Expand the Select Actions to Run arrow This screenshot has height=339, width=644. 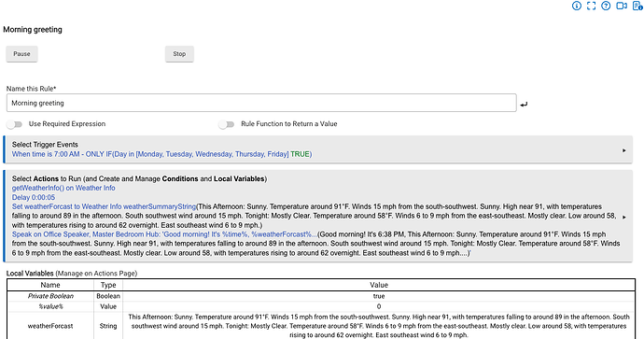point(623,217)
